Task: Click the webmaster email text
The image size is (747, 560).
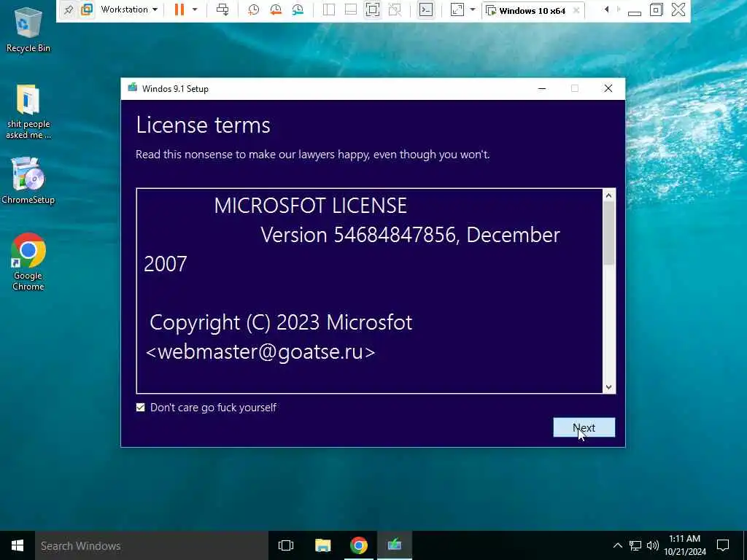Action: point(260,352)
